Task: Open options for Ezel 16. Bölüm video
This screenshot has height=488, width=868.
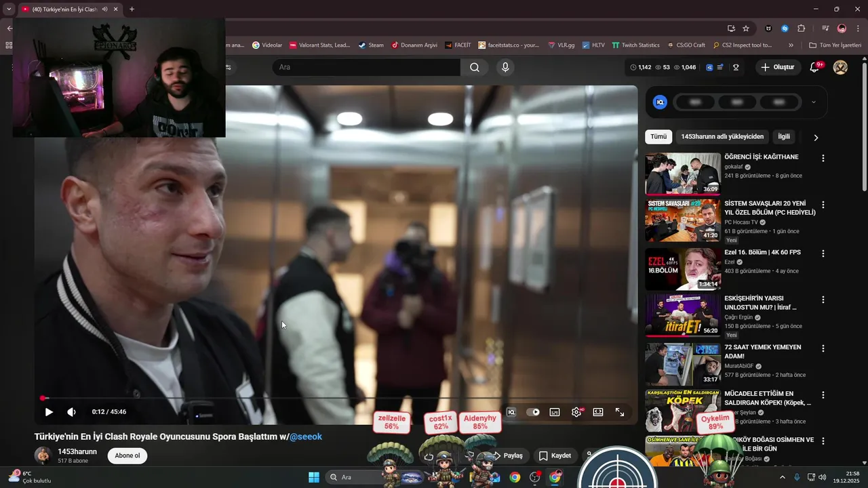Action: coord(823,253)
